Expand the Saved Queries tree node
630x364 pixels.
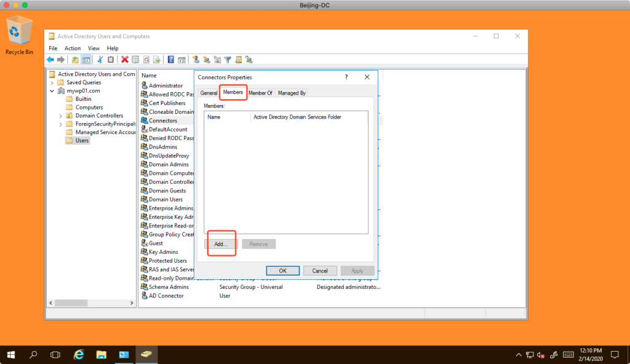click(x=52, y=82)
